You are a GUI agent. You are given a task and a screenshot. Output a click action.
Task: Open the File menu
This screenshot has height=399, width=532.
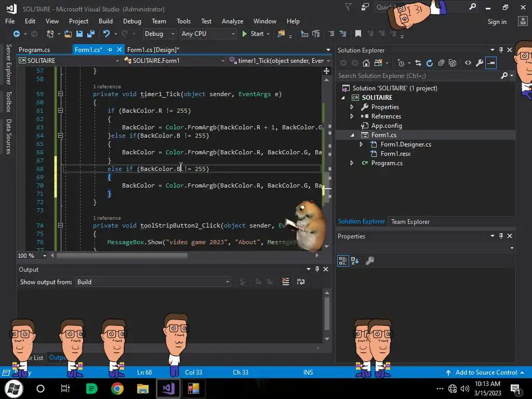(10, 21)
